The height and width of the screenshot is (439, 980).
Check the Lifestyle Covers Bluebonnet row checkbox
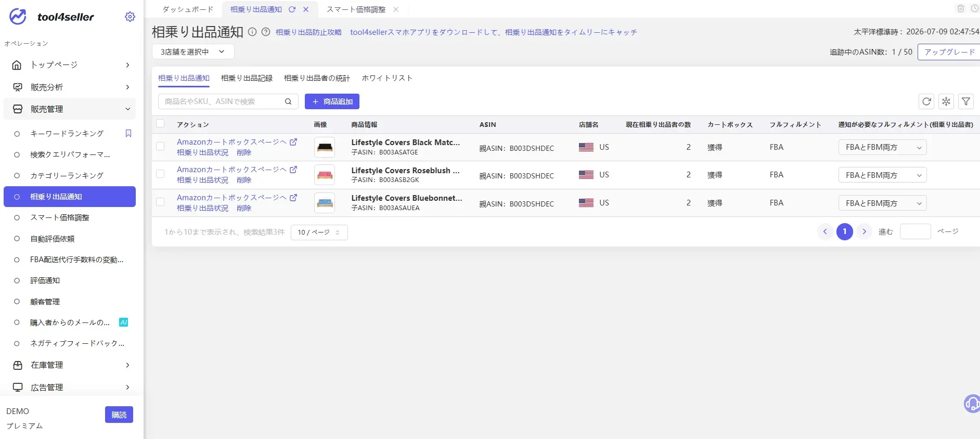pos(160,202)
